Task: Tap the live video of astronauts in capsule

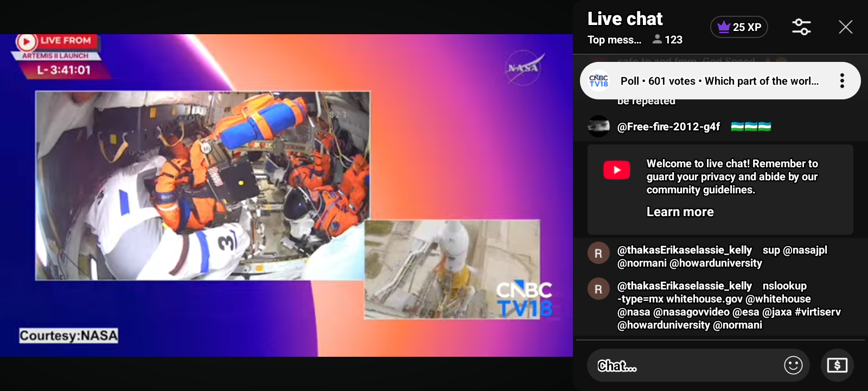Action: 201,185
